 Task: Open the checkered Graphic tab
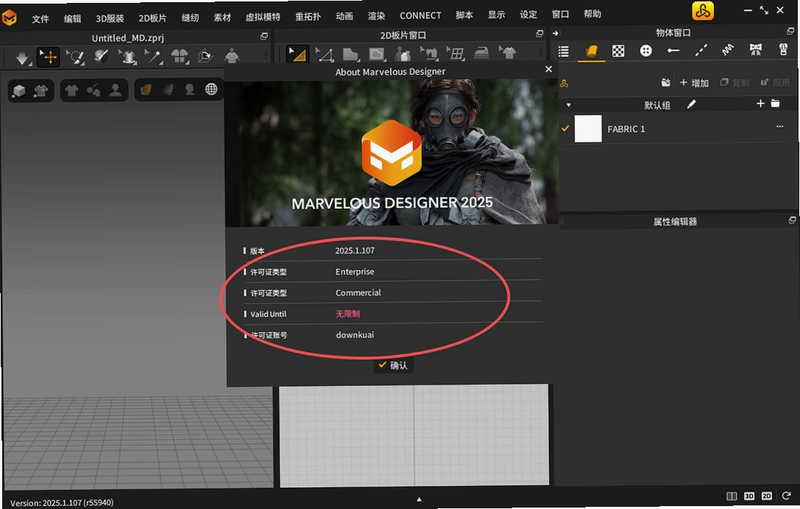click(x=618, y=51)
